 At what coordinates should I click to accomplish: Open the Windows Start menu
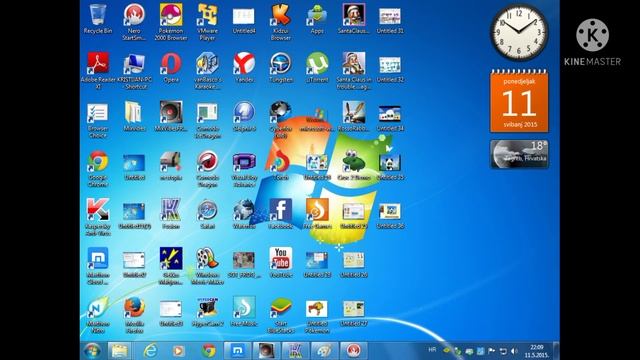click(92, 351)
